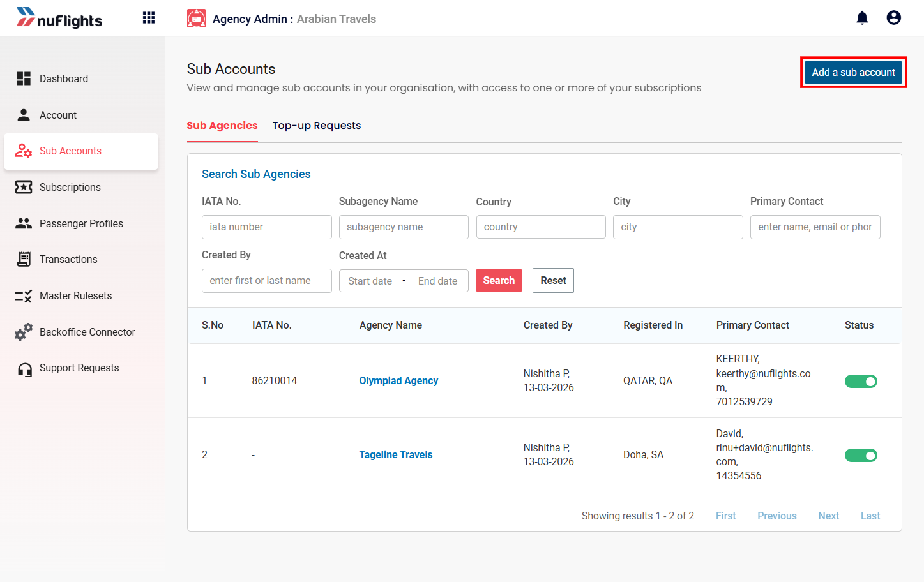The width and height of the screenshot is (924, 582).
Task: Click the Search Sub Agencies heading
Action: pos(256,174)
